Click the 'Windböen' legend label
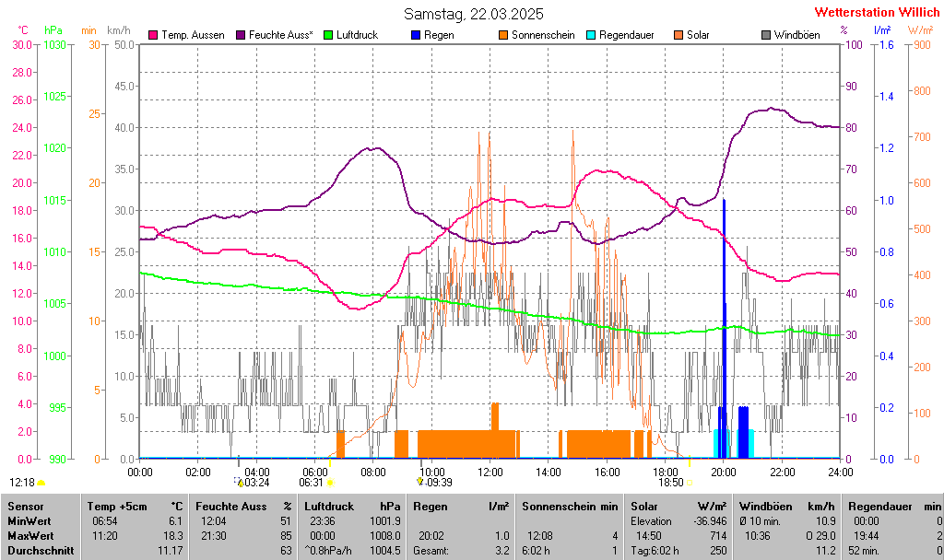944x560 pixels. (797, 35)
